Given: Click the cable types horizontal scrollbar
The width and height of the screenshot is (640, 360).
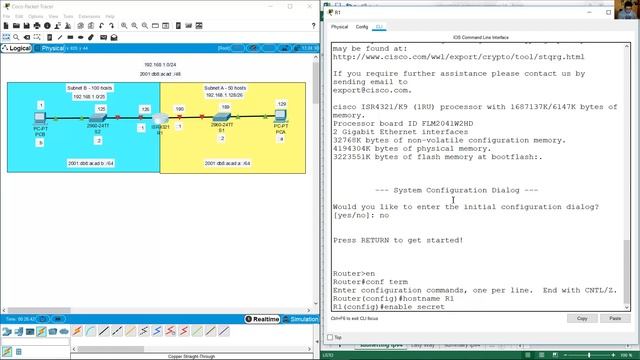Looking at the screenshot, I should point(191,349).
